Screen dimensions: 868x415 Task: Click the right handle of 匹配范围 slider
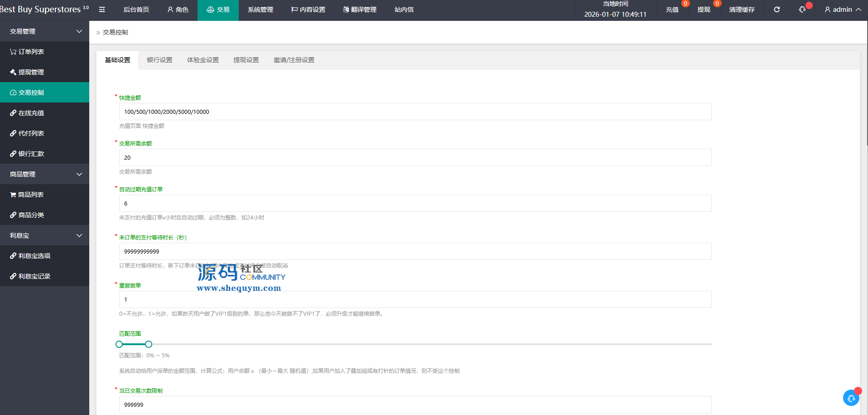click(149, 344)
